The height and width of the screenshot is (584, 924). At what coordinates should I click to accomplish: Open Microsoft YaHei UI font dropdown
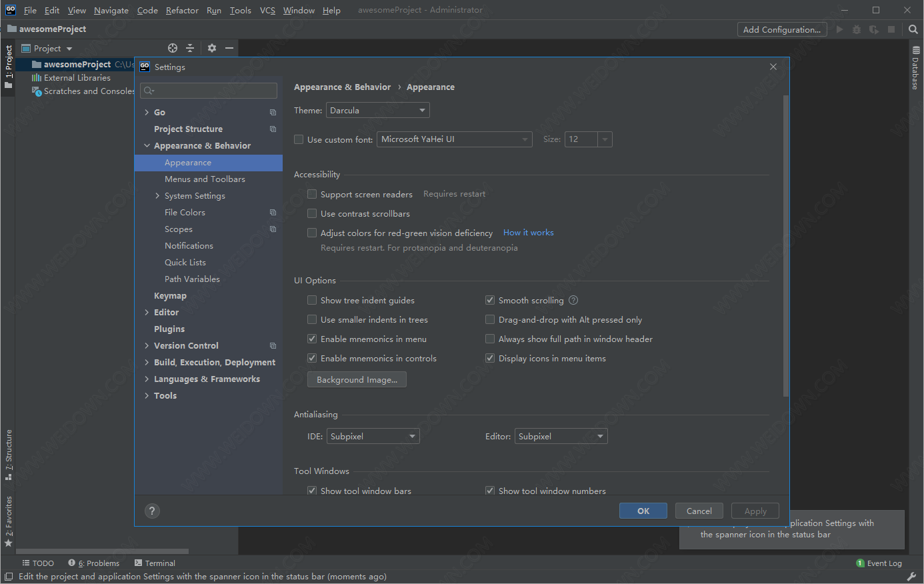(455, 139)
